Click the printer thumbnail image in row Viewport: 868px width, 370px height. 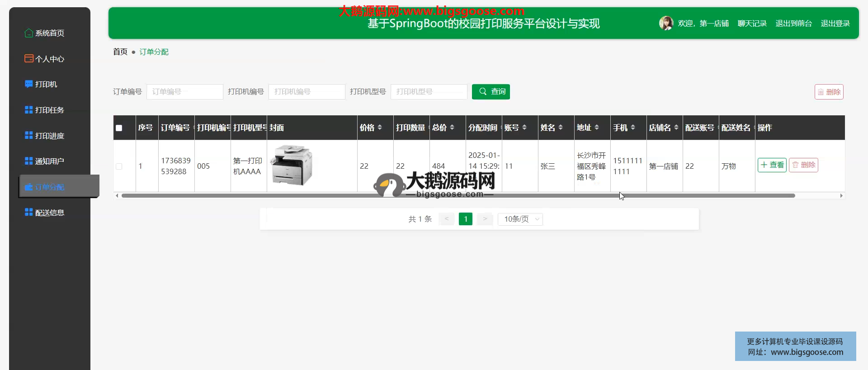(x=292, y=165)
